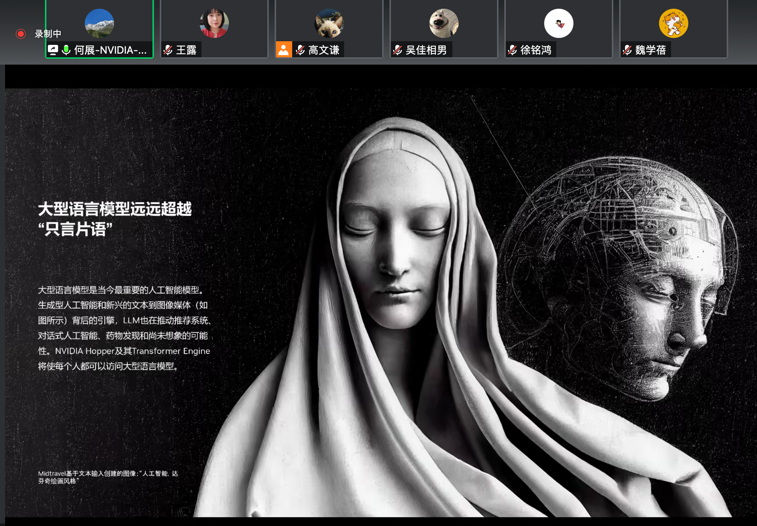Click the red recording indicator icon
757x526 pixels.
click(20, 34)
